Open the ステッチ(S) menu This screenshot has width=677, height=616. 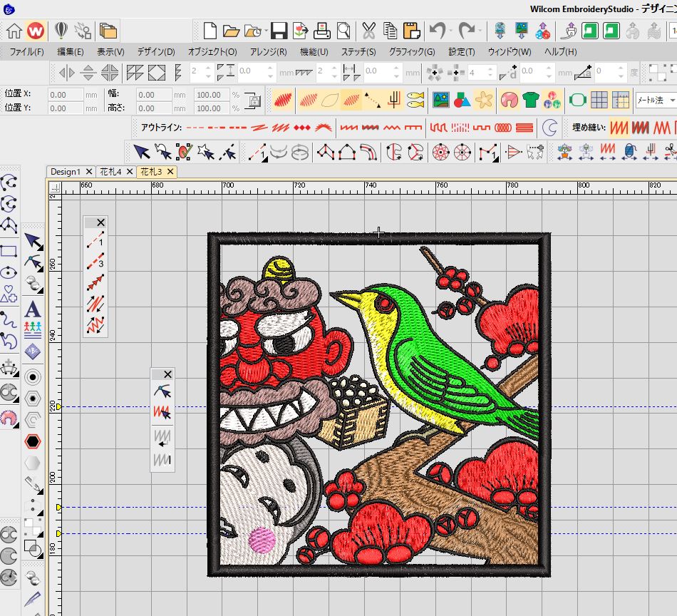click(358, 52)
